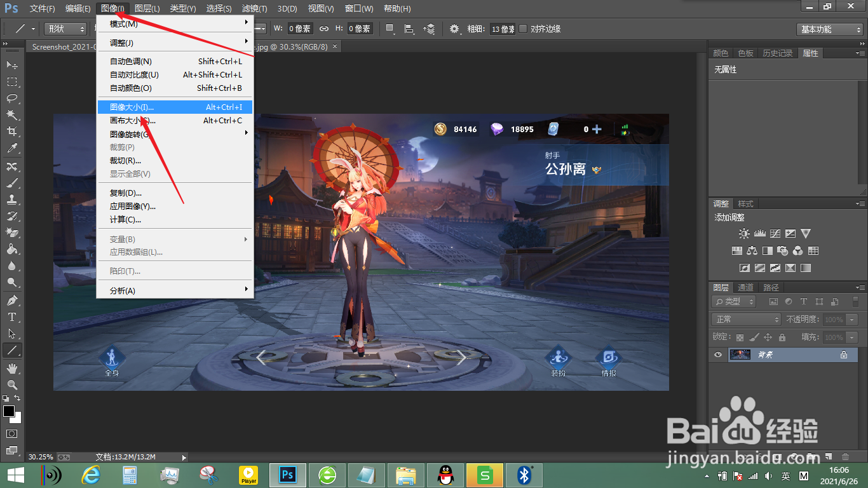The height and width of the screenshot is (488, 868).
Task: Open path arrangement icon in options bar
Action: [x=430, y=29]
